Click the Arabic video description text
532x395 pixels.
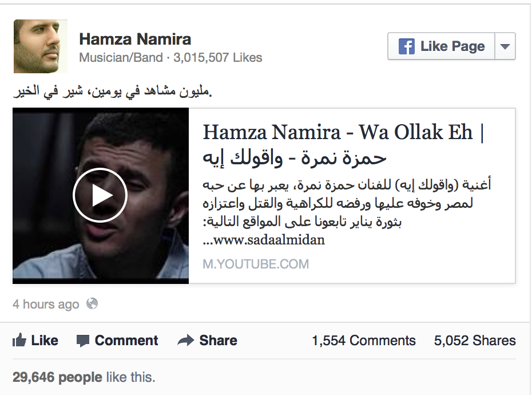(347, 212)
